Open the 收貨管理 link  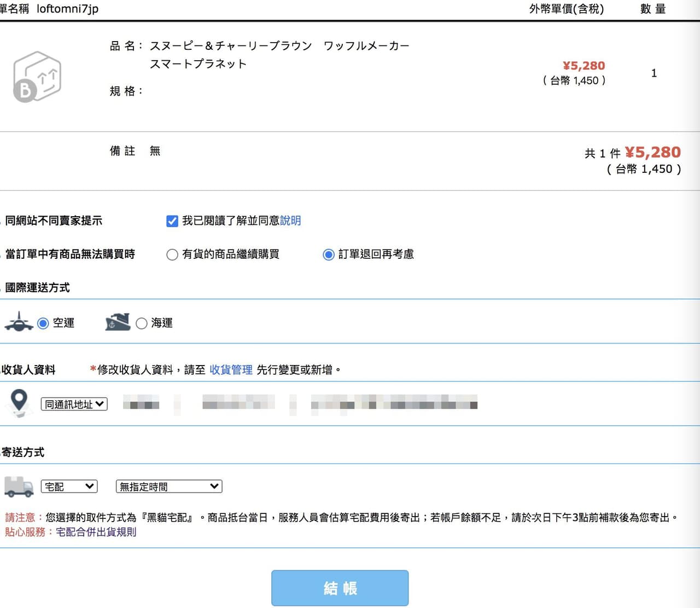pos(231,370)
